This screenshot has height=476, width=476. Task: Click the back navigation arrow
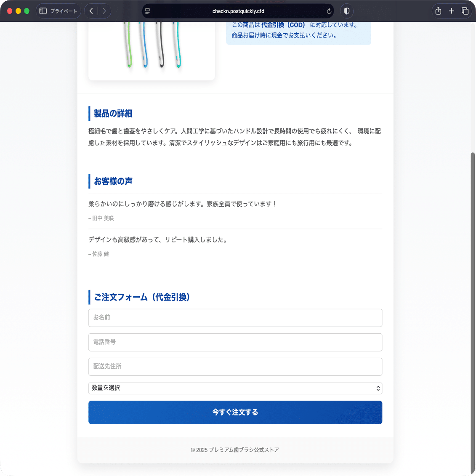coord(91,11)
